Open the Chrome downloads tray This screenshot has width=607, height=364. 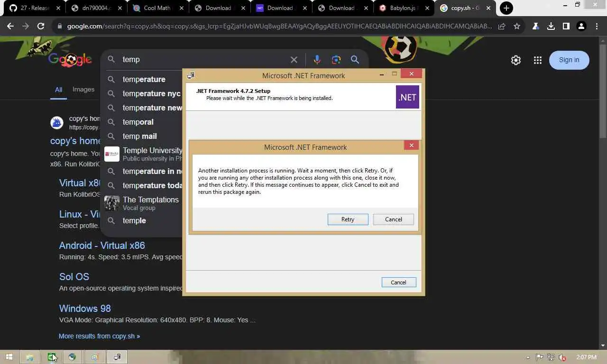(x=551, y=27)
